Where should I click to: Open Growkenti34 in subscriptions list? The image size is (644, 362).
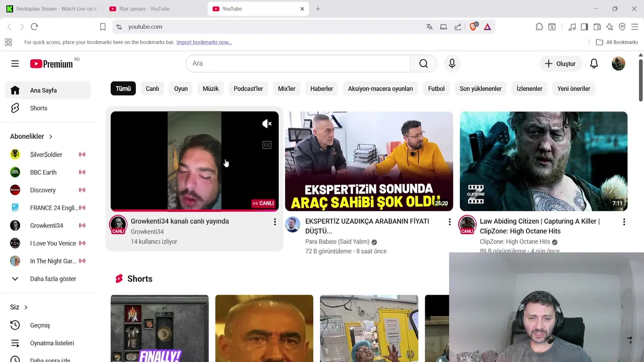48,225
